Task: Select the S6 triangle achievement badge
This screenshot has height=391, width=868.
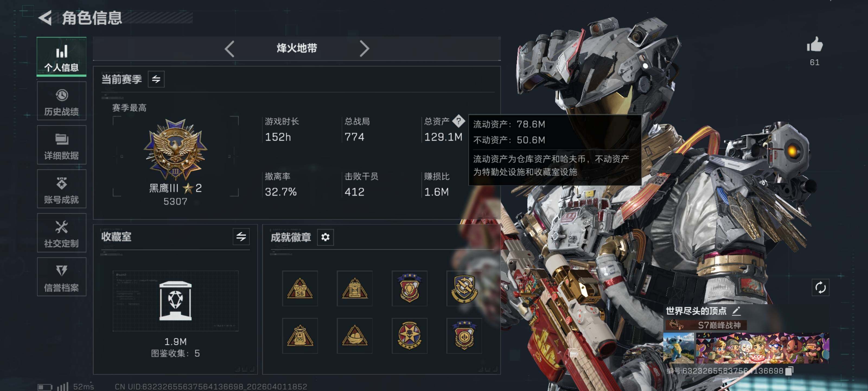Action: (x=300, y=288)
